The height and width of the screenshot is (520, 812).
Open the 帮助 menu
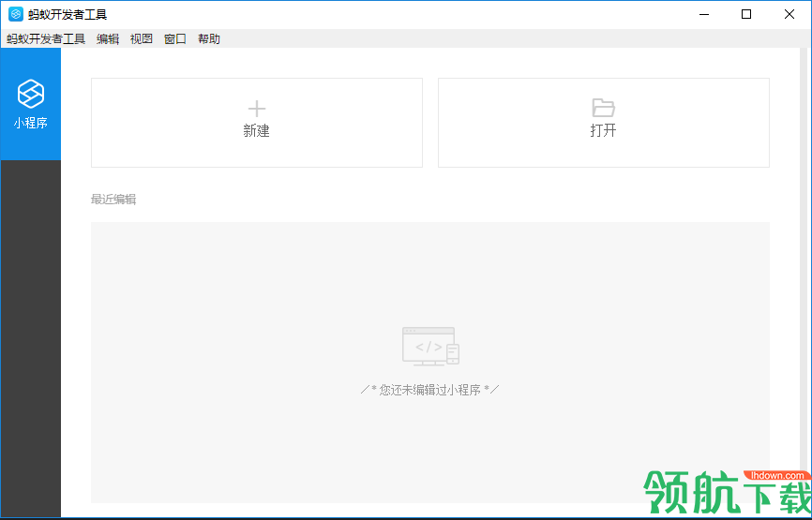(209, 38)
